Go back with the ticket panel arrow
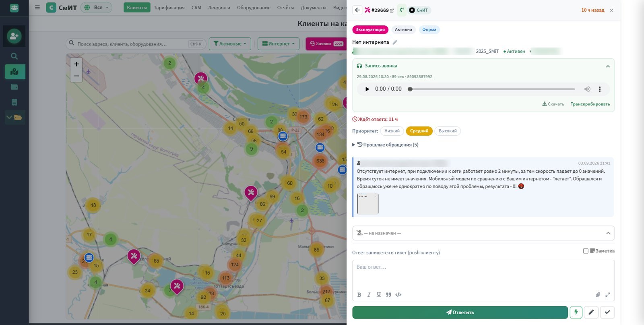This screenshot has height=325, width=644. [x=357, y=10]
